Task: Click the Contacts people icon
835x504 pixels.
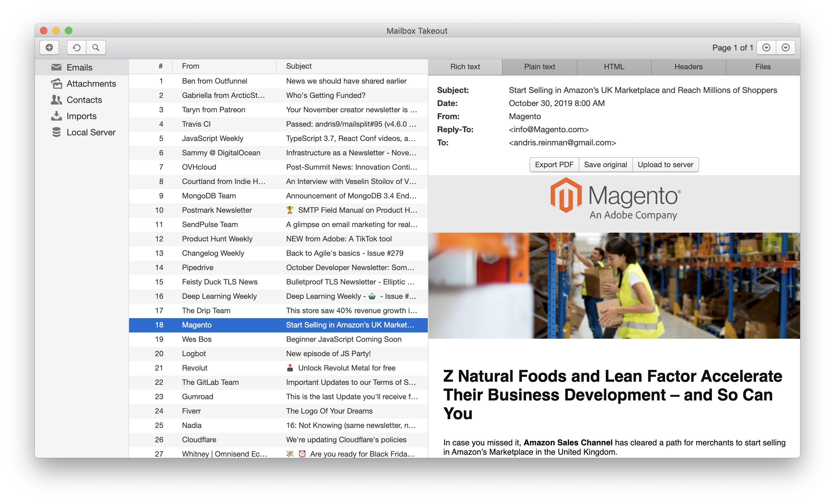Action: click(x=56, y=100)
